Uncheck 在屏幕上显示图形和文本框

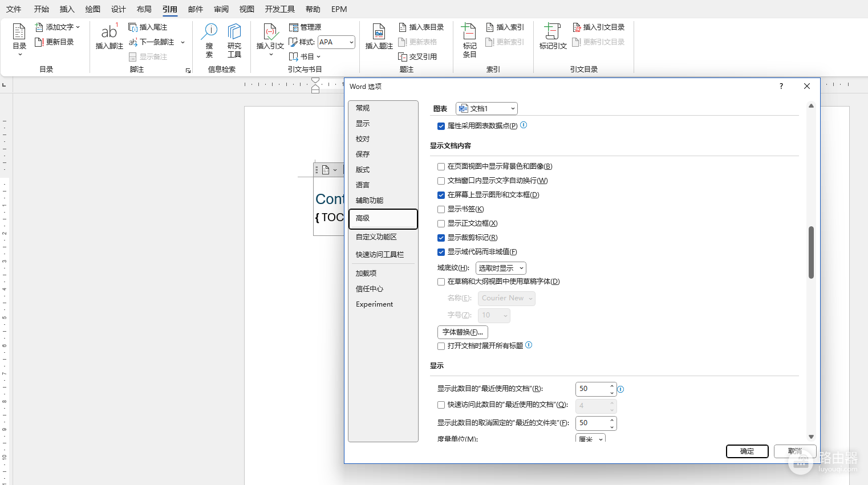[441, 195]
